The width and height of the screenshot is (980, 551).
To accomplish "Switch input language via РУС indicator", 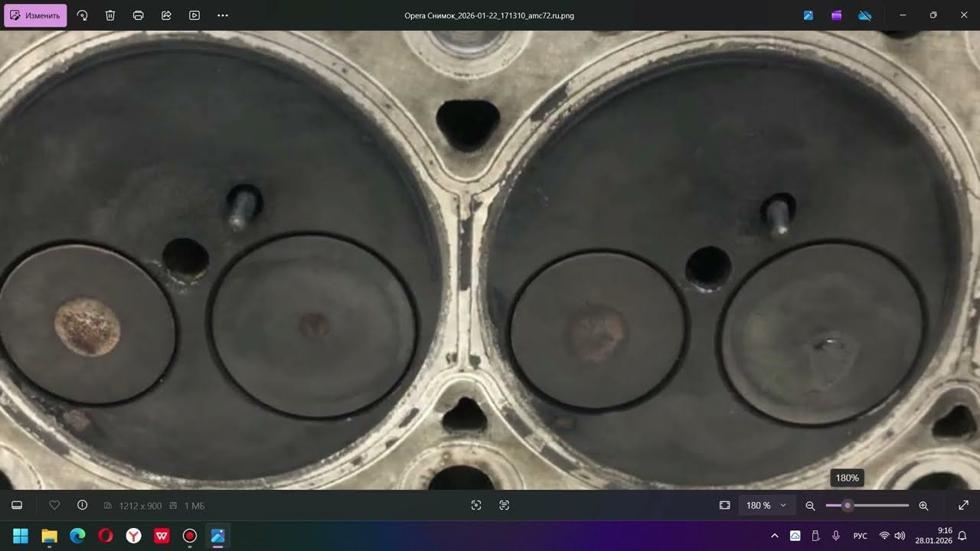I will [861, 536].
